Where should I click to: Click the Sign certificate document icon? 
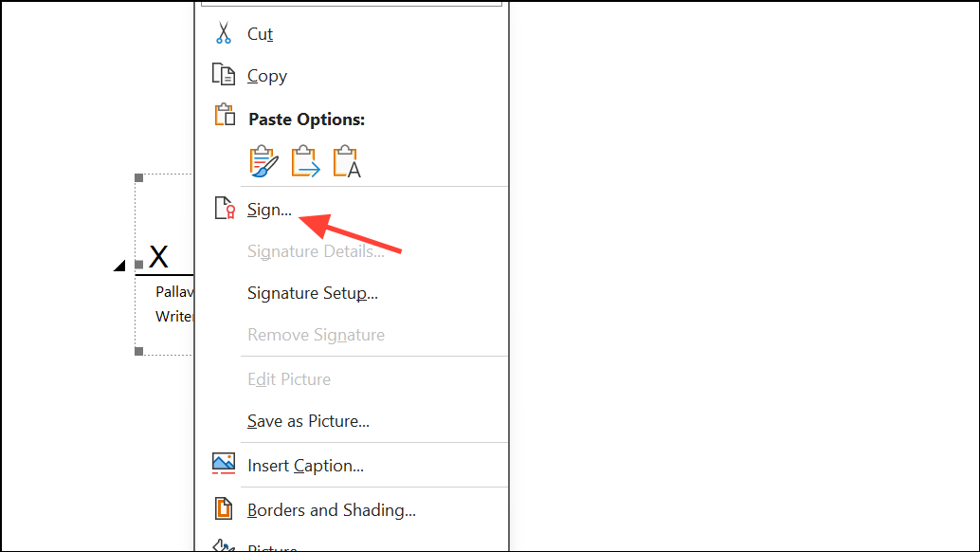(224, 208)
